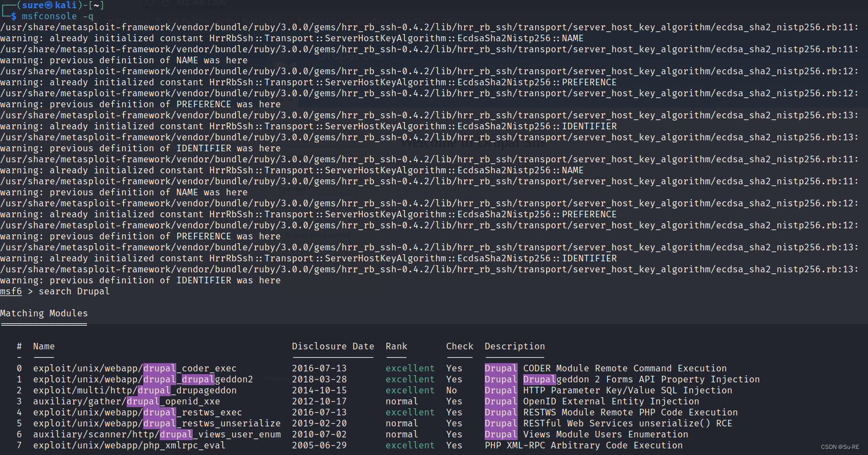The height and width of the screenshot is (455, 868).
Task: Click the msfconsole -q command text
Action: point(57,16)
